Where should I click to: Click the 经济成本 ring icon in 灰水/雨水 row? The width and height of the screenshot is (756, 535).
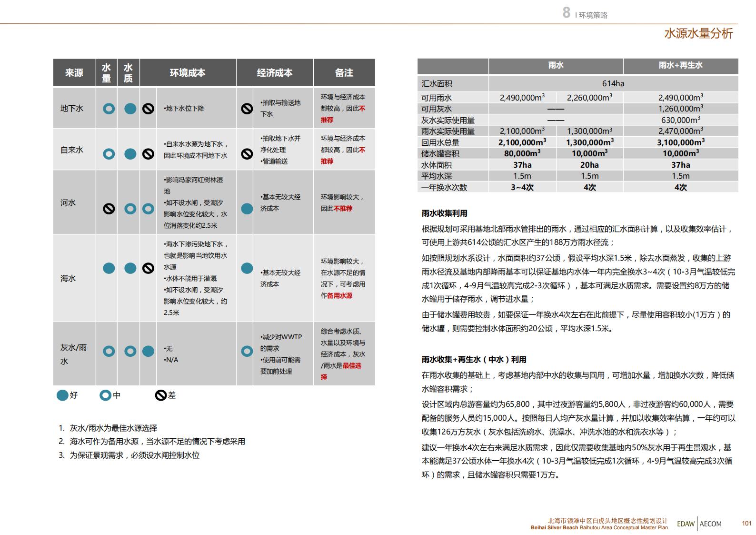click(x=247, y=352)
